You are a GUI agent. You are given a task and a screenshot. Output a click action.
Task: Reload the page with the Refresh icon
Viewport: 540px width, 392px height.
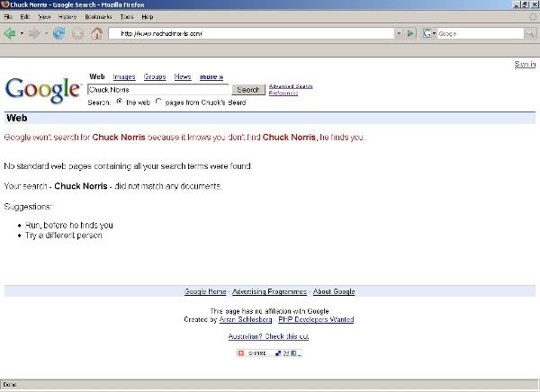59,33
